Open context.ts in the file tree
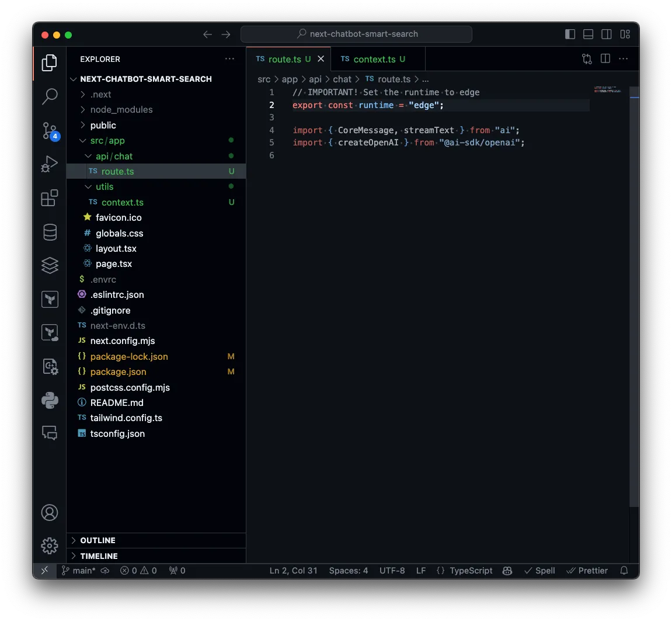 (156, 202)
